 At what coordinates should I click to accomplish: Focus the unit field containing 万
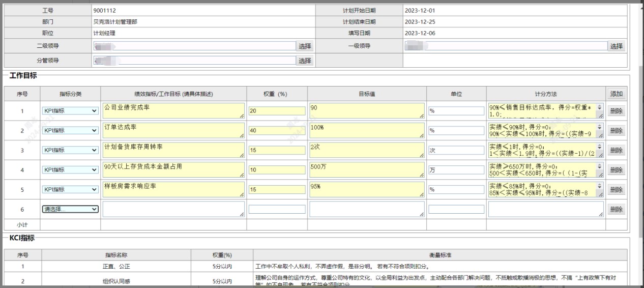[x=456, y=170]
